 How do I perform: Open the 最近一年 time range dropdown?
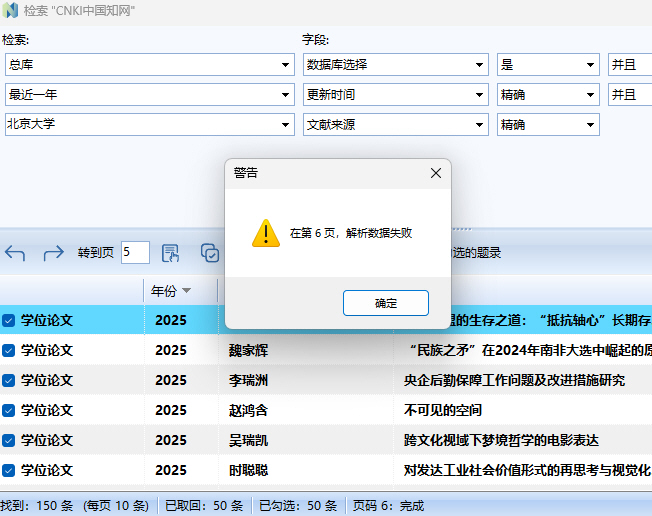click(x=286, y=95)
